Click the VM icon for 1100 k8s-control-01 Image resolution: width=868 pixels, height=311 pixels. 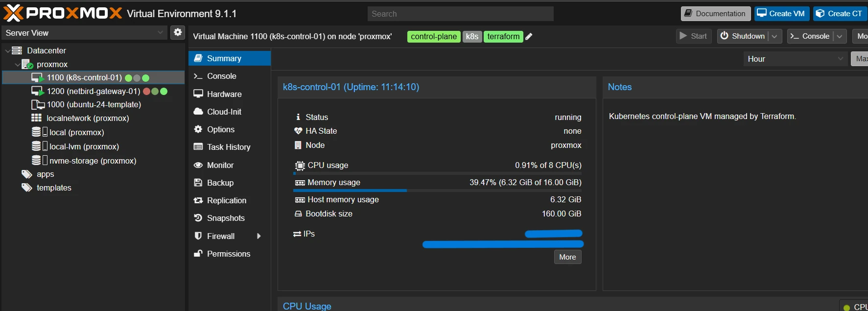point(38,78)
